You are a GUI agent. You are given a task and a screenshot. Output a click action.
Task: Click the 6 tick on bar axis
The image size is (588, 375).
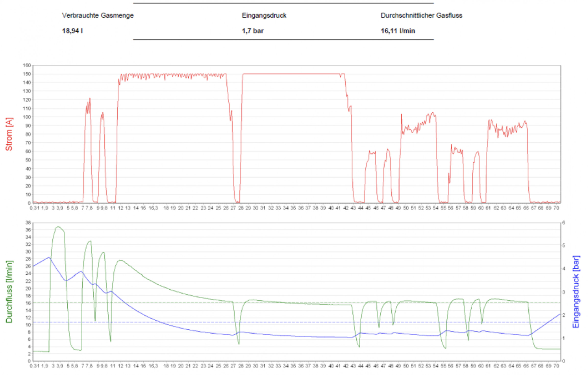point(563,223)
